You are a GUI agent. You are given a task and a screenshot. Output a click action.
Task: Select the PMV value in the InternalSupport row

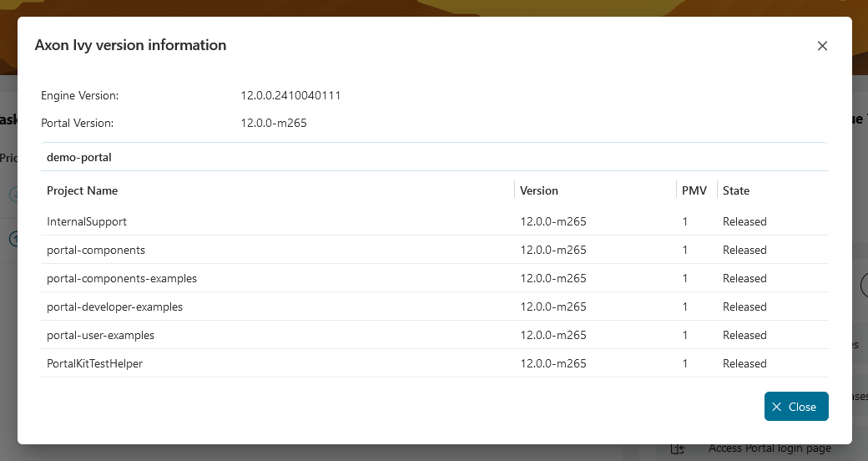[x=684, y=221]
